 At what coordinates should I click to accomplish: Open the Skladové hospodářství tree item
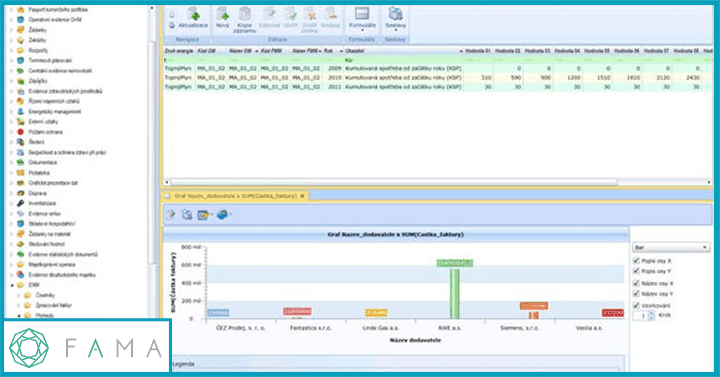[x=51, y=224]
